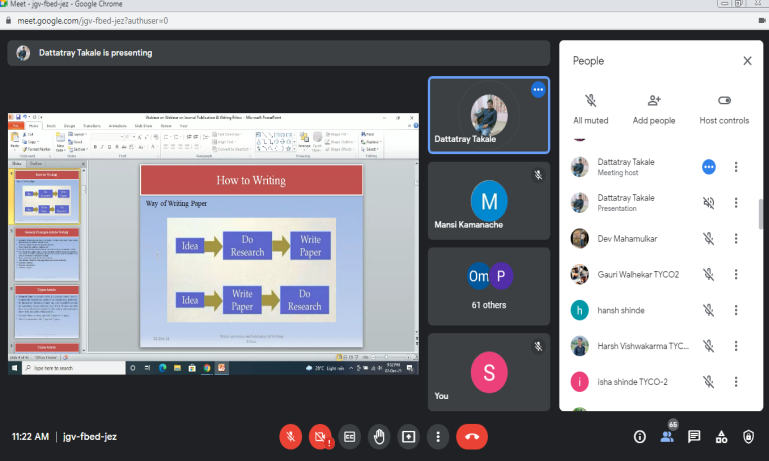Viewport: 769px width, 461px height.
Task: Open the host controls shield icon
Action: click(x=748, y=436)
